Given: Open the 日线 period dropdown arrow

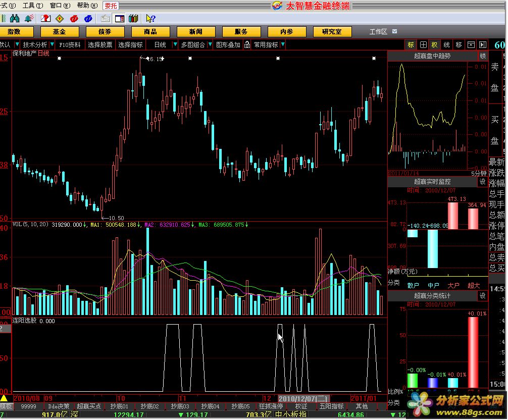Looking at the screenshot, I should click(x=175, y=44).
